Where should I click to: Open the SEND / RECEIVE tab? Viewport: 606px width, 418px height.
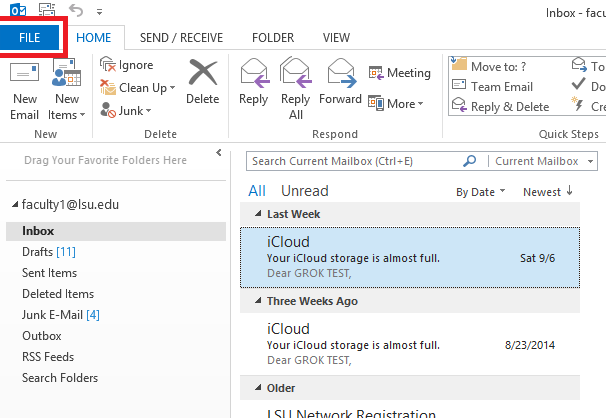tap(181, 37)
